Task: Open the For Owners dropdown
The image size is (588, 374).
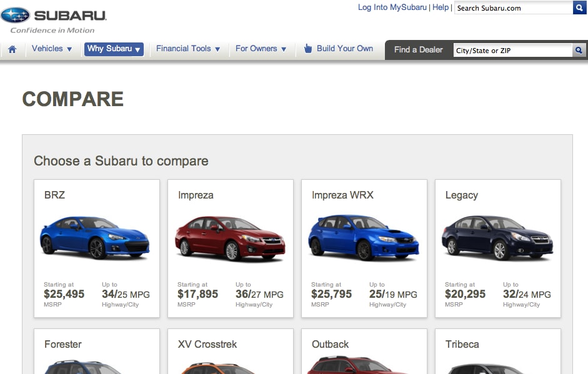Action: [261, 49]
